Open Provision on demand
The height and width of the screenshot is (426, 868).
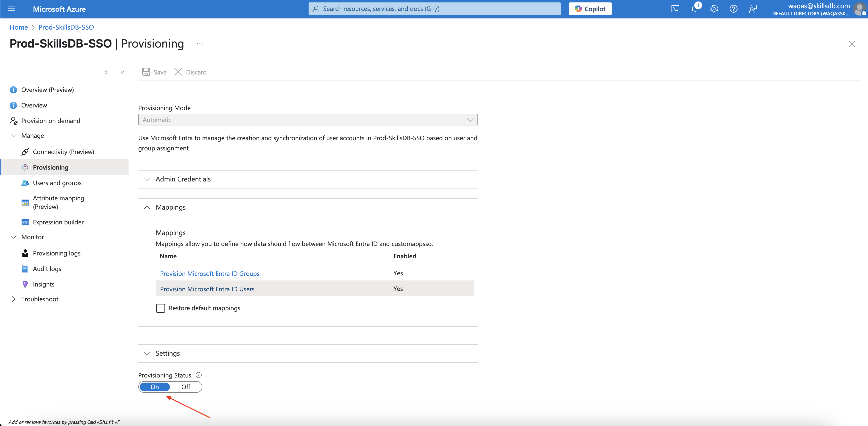(50, 121)
